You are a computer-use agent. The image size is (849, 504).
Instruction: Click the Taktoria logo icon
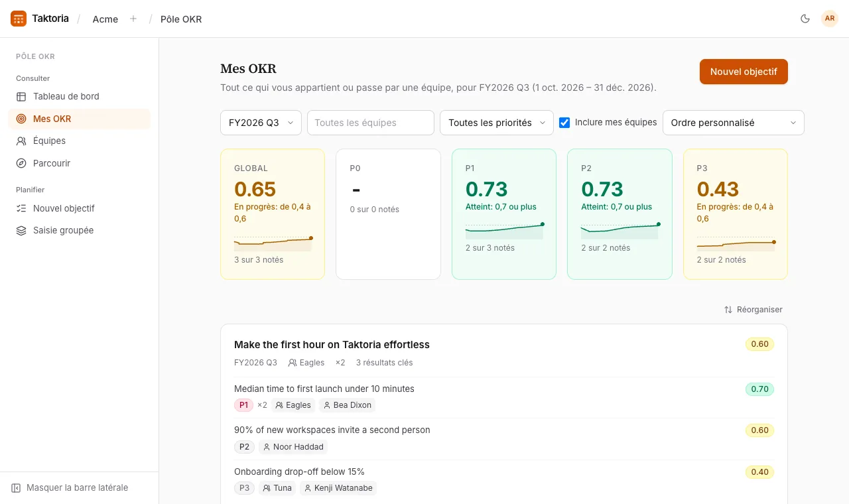tap(19, 19)
